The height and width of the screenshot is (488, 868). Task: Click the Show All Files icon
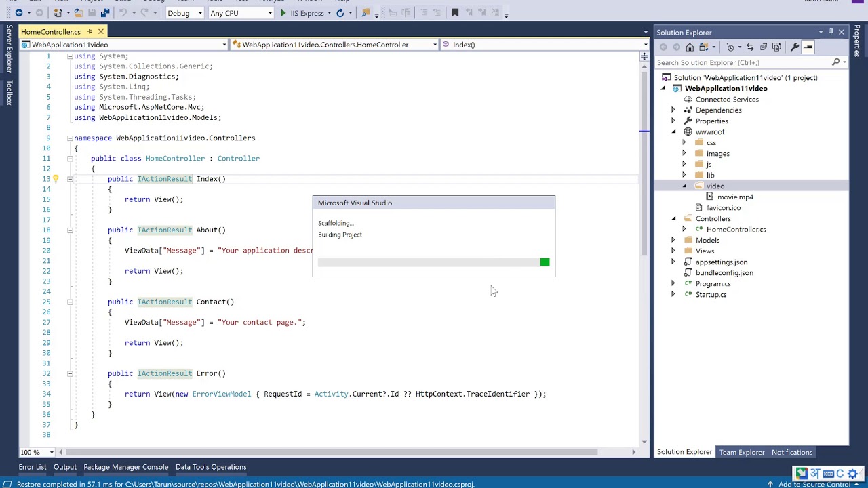click(x=777, y=47)
